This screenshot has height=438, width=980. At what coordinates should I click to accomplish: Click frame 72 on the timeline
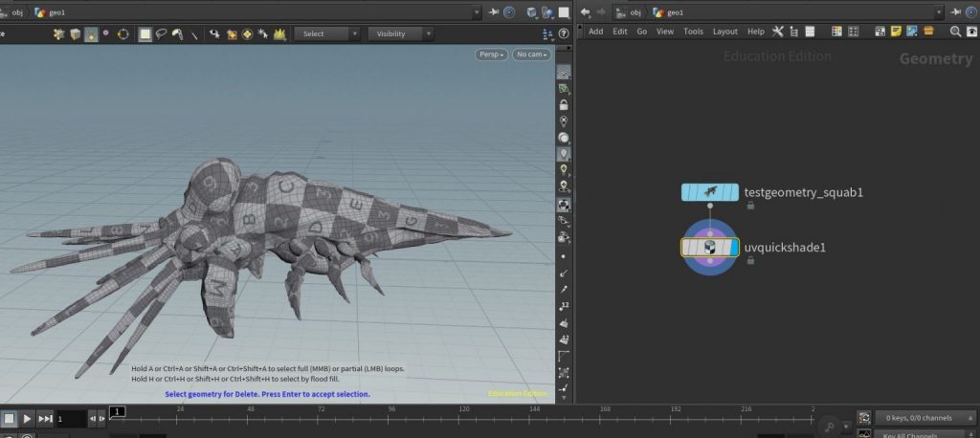pyautogui.click(x=320, y=417)
